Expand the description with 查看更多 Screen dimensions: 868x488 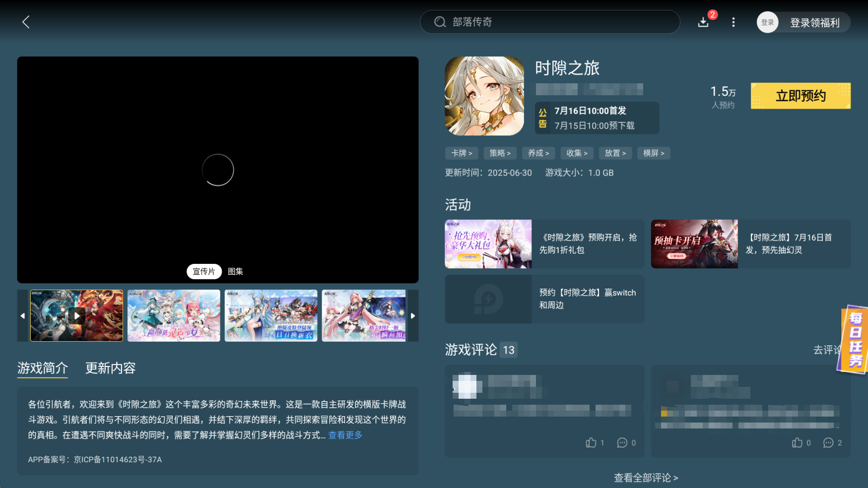tap(345, 435)
